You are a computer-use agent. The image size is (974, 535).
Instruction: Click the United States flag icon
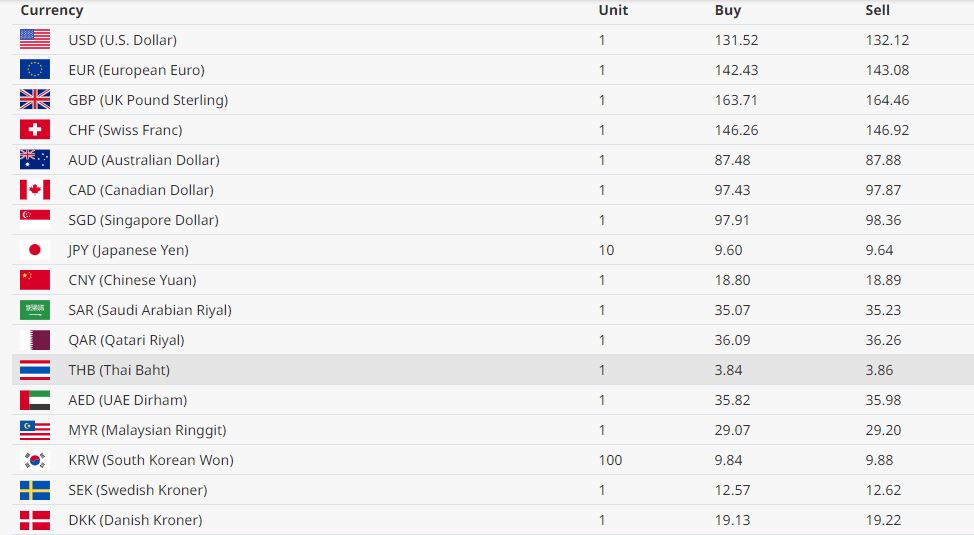35,40
